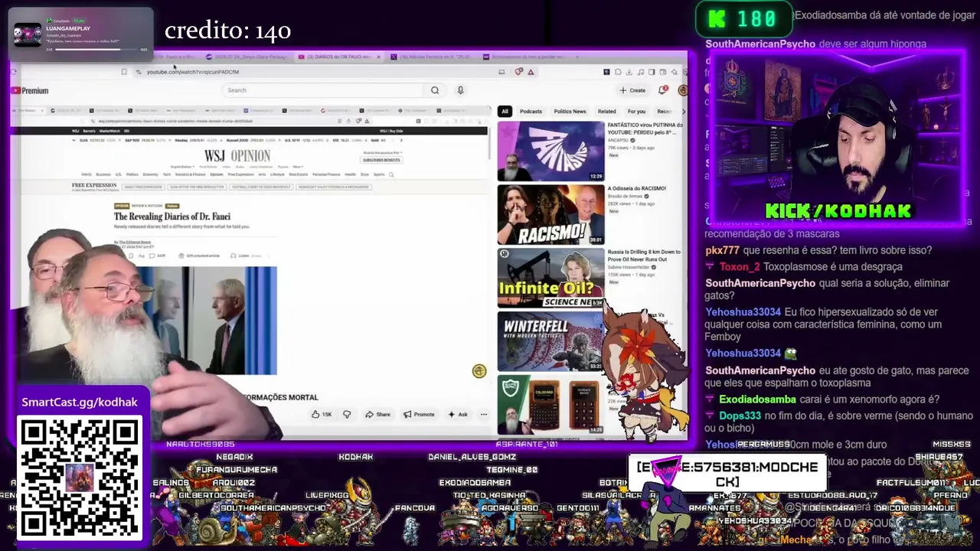Click the YouTube search magnifier button
The image size is (980, 551).
435,90
